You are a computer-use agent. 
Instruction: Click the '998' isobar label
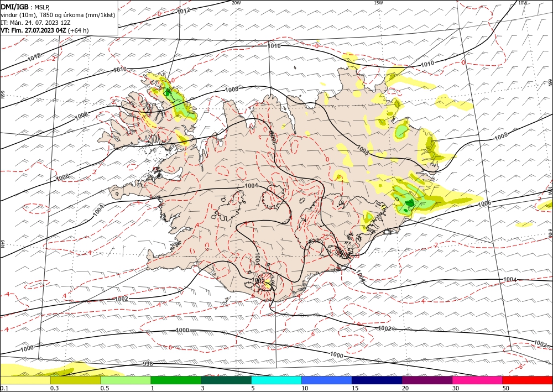click(148, 364)
